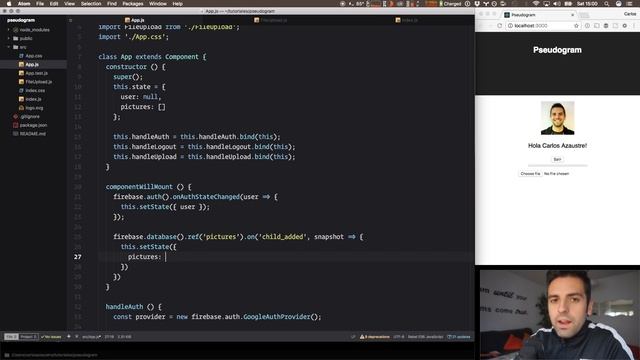Screen dimensions: 640x360
Task: Reload the page in Chrome
Action: click(500, 26)
